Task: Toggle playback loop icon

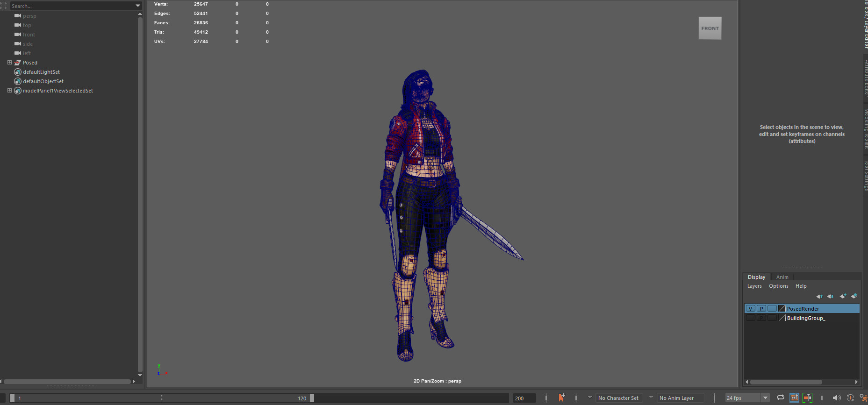Action: point(780,398)
